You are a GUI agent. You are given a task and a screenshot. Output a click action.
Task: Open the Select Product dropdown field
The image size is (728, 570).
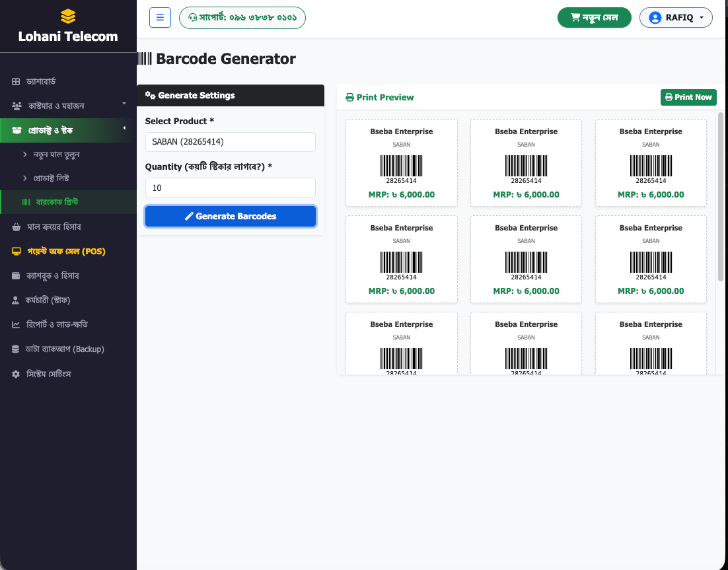[x=231, y=142]
